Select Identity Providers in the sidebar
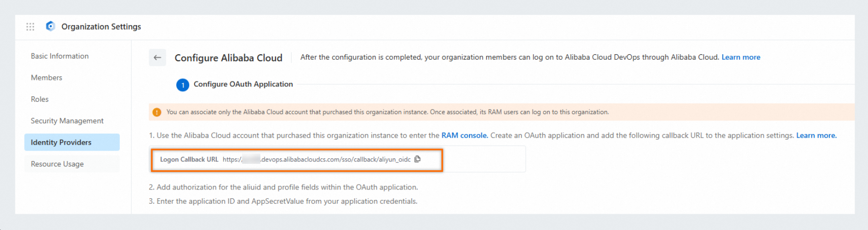 61,143
